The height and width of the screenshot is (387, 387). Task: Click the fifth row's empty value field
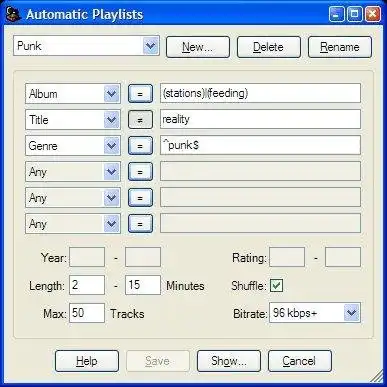click(x=260, y=197)
